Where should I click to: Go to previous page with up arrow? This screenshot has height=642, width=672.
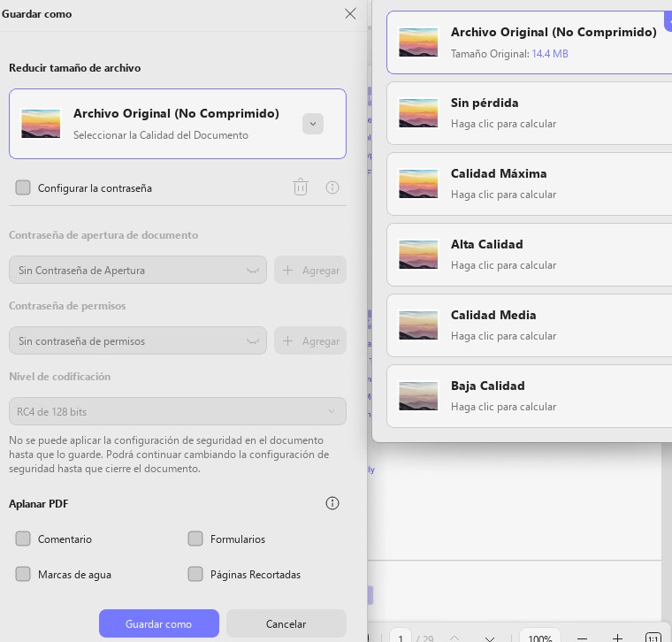coord(454,638)
